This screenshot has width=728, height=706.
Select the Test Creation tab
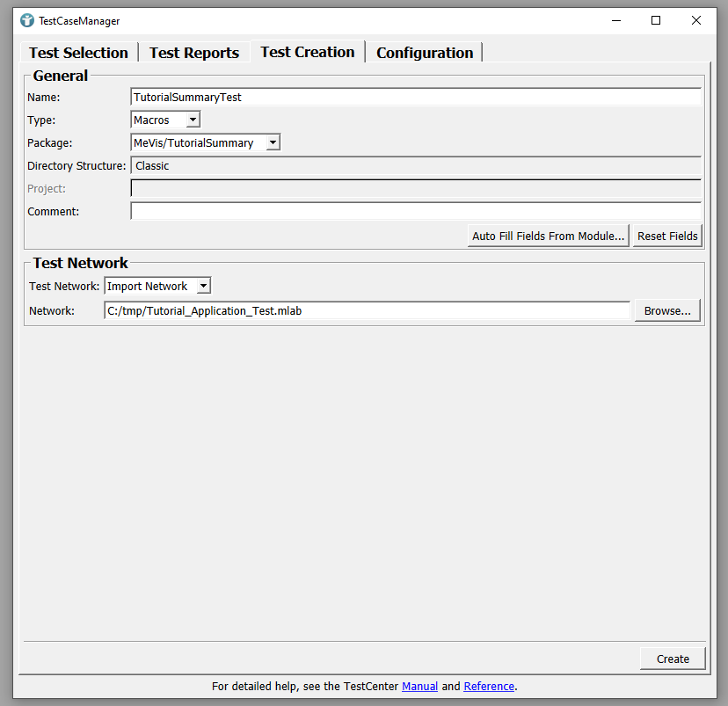tap(308, 52)
